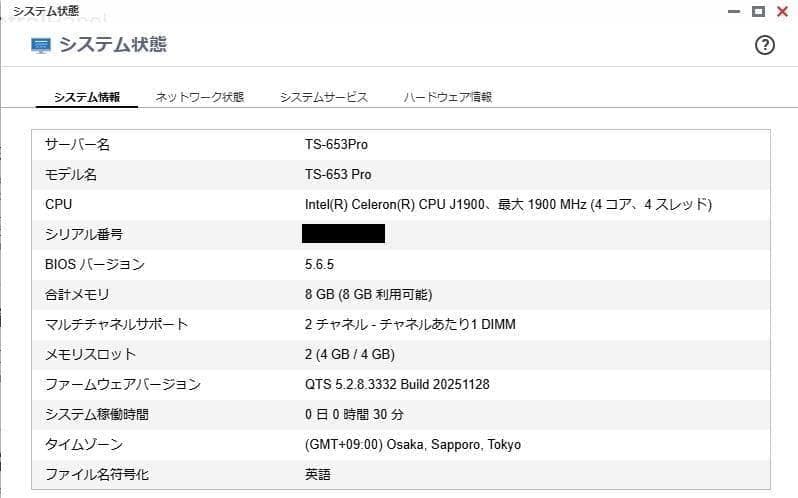Select the 英語 encoding value
This screenshot has width=798, height=498.
pyautogui.click(x=318, y=475)
